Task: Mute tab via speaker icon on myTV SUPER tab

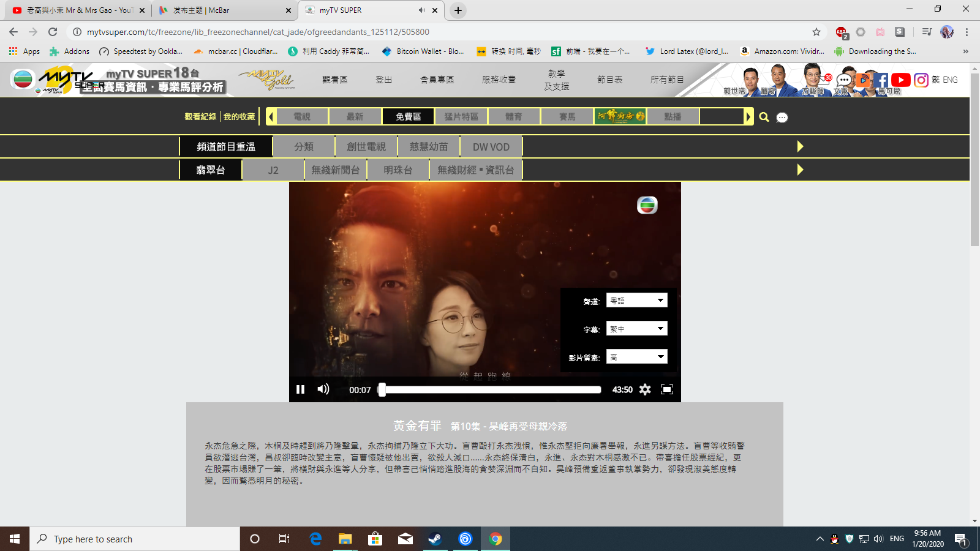Action: point(421,10)
